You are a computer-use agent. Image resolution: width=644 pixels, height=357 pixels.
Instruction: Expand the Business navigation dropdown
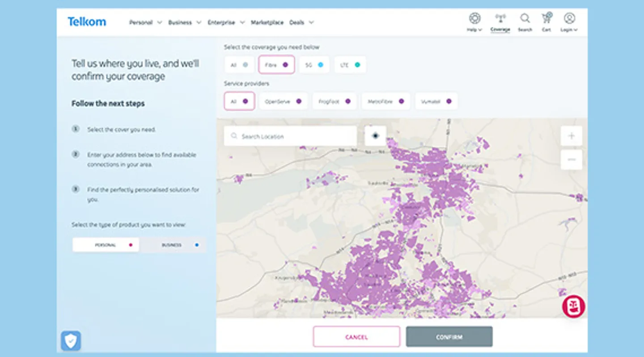point(185,22)
